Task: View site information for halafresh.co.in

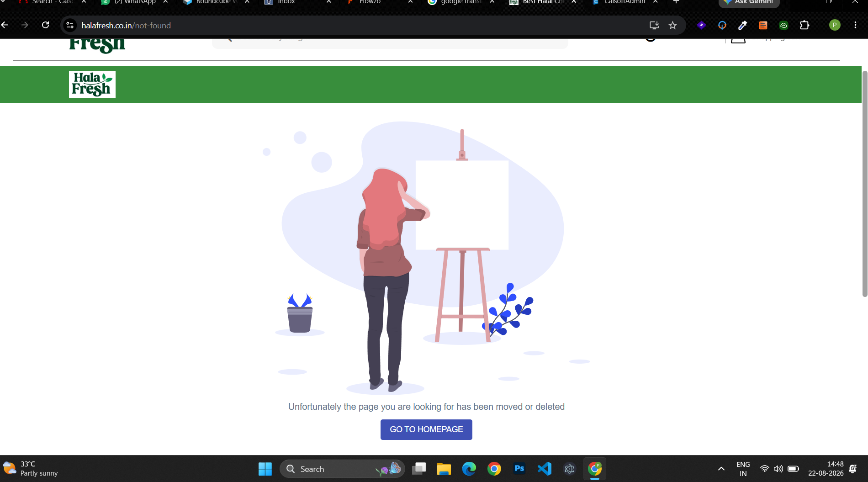Action: [70, 25]
